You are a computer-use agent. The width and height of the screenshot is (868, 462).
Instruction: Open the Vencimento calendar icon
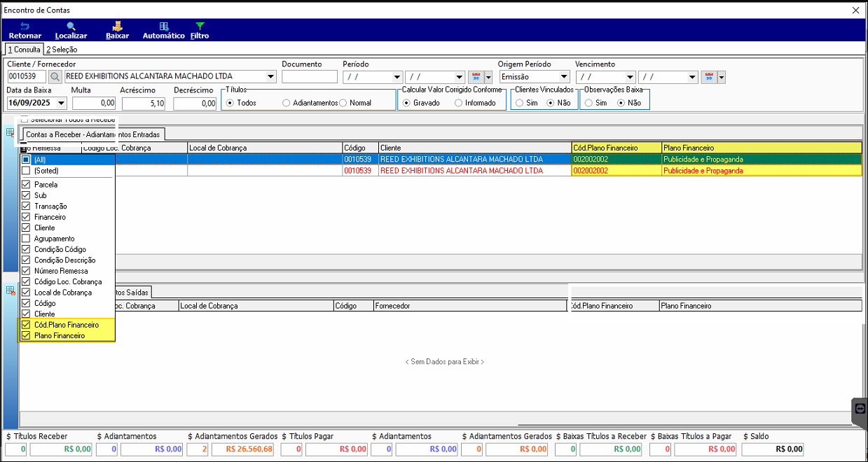click(x=708, y=77)
